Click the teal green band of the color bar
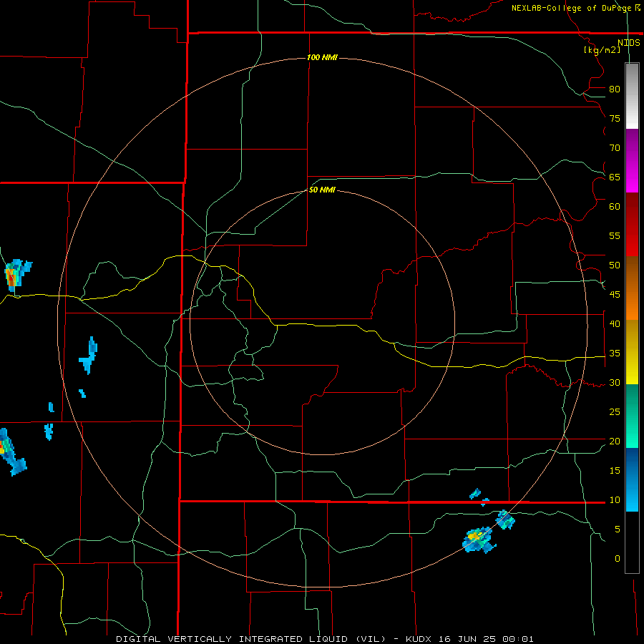This screenshot has width=644, height=644. [632, 416]
